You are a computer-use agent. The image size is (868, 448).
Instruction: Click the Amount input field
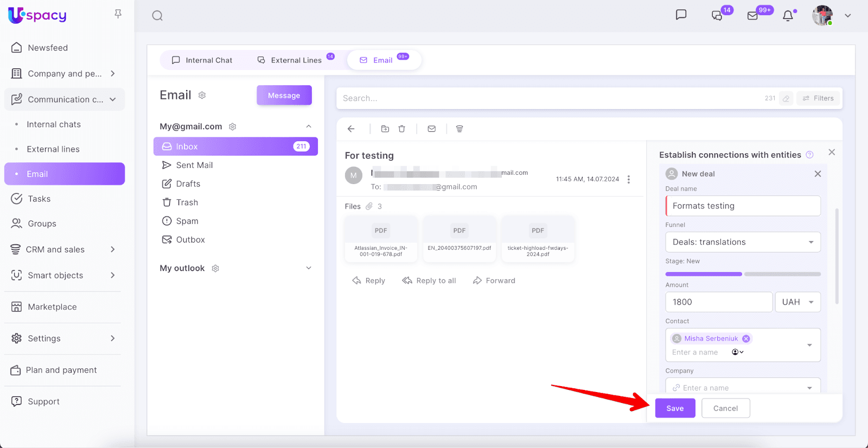tap(718, 302)
